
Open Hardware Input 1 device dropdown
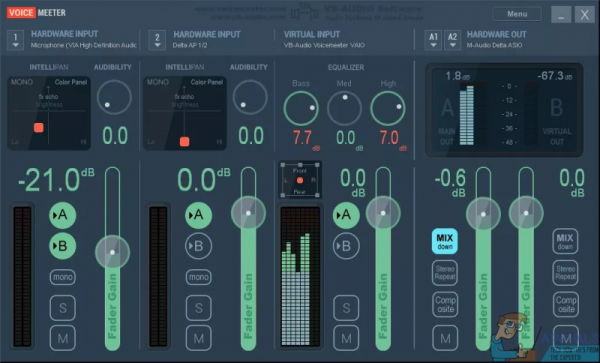tap(15, 40)
